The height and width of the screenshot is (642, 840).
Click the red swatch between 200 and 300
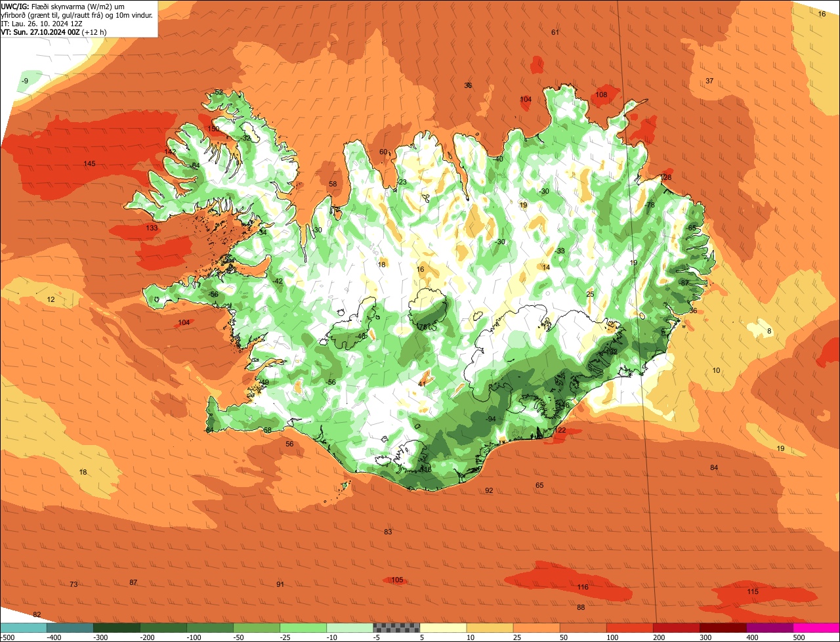[x=676, y=628]
